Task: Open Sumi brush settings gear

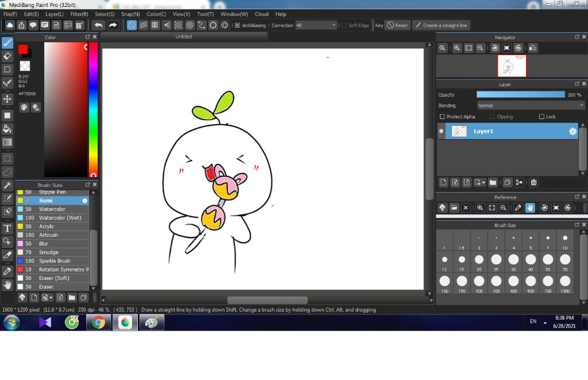Action: pyautogui.click(x=85, y=201)
